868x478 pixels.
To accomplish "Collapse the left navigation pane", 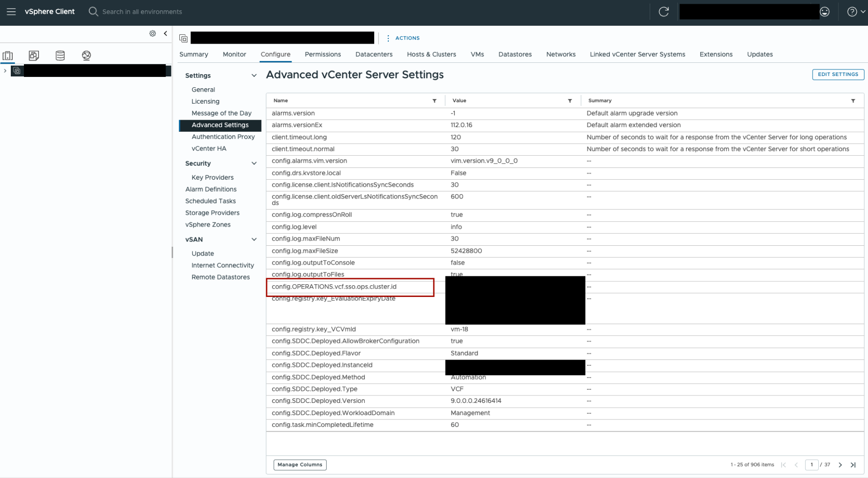I will coord(165,33).
